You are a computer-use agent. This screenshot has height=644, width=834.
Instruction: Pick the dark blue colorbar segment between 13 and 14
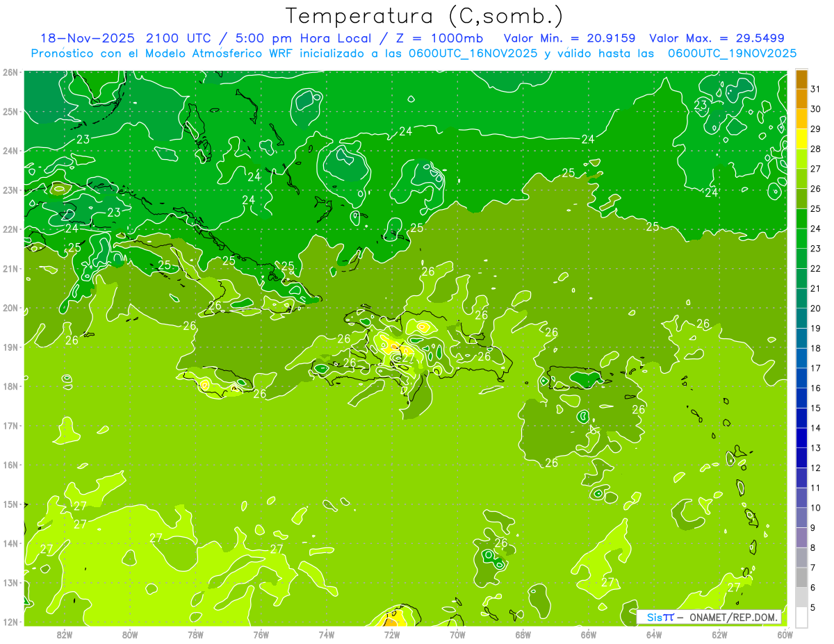click(x=802, y=438)
